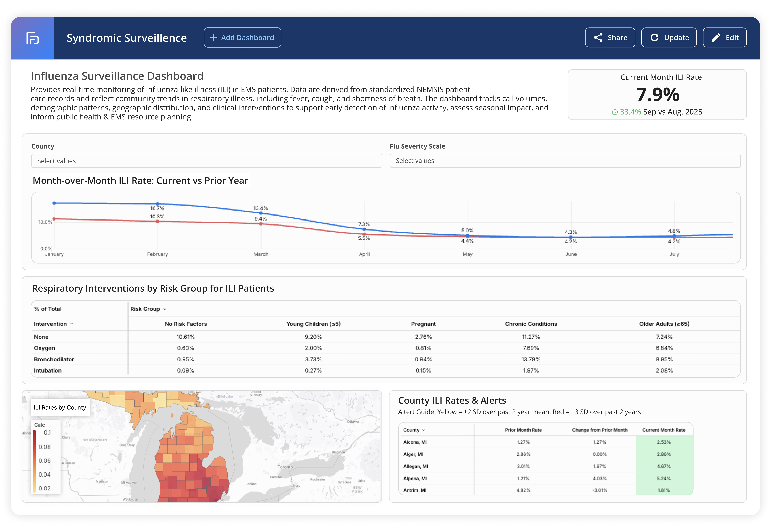Click the Current Month Rate column header
This screenshot has width=771, height=532.
coord(664,430)
